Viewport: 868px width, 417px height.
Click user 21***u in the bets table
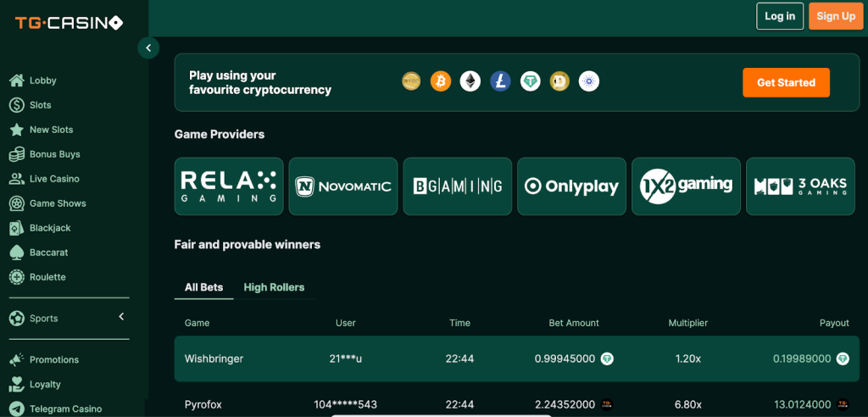(x=346, y=359)
